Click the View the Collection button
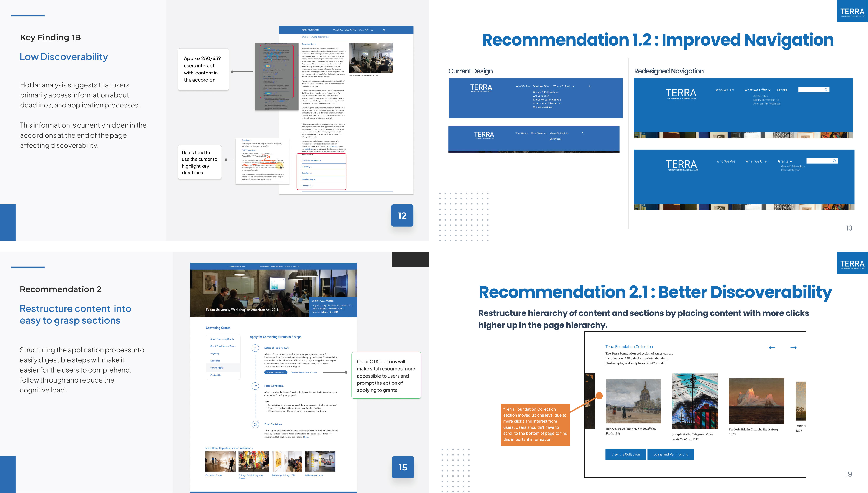Image resolution: width=868 pixels, height=493 pixels. click(x=625, y=454)
